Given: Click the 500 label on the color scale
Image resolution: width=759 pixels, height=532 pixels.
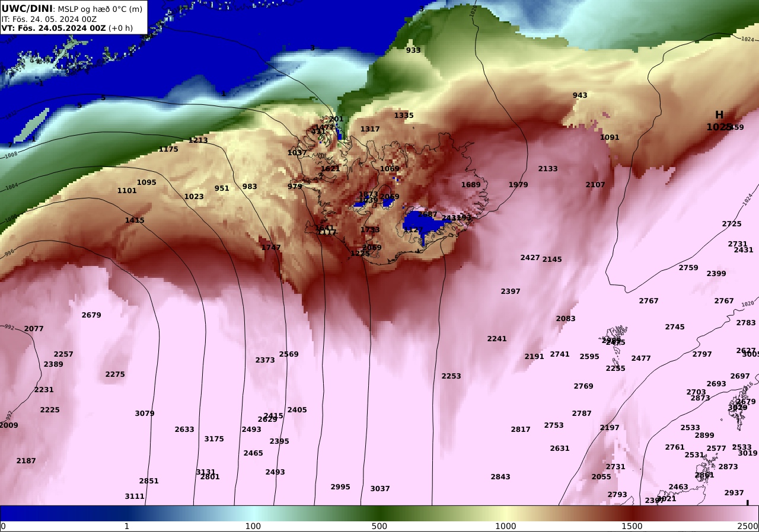Looking at the screenshot, I should 379,526.
